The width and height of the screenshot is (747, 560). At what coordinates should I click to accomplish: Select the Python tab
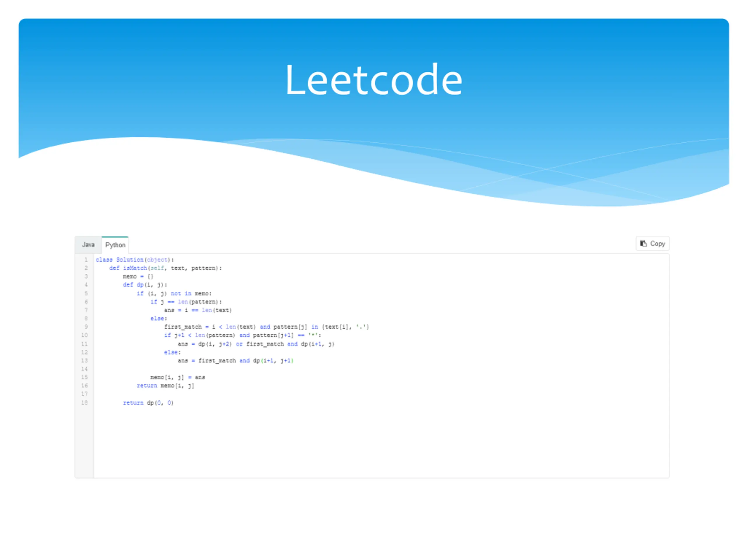[x=115, y=245]
